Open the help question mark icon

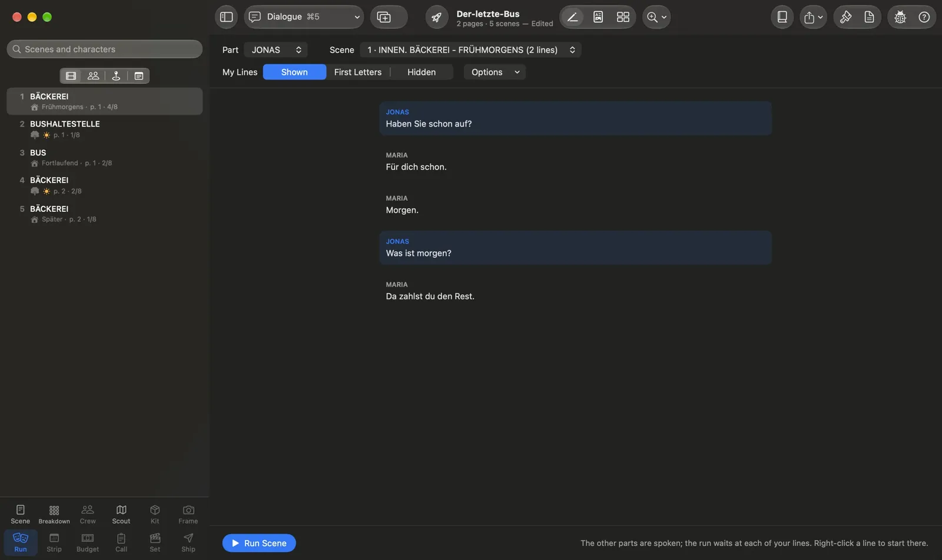(x=924, y=17)
